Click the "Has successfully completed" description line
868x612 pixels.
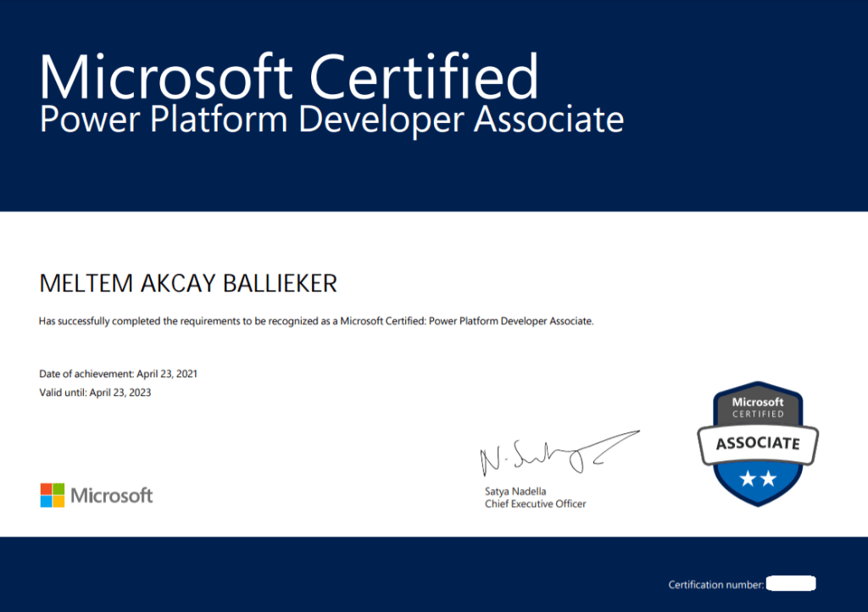click(x=316, y=322)
